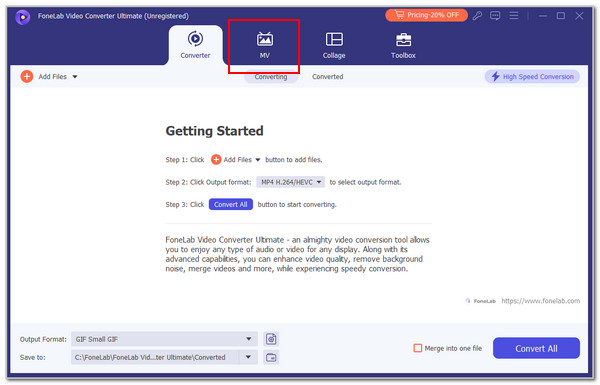Open the custom profile settings icon
The width and height of the screenshot is (600, 385).
point(271,339)
